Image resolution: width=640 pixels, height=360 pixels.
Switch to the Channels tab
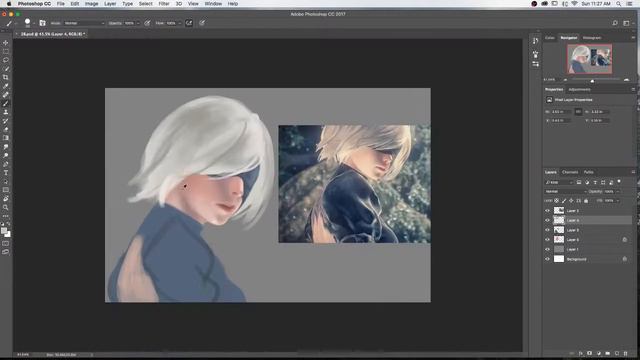pyautogui.click(x=570, y=172)
